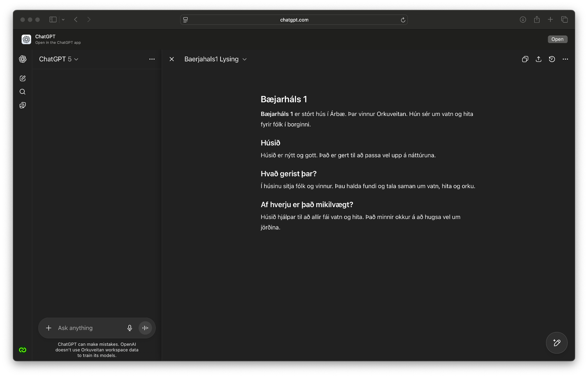Toggle the Safari sidebar button
588x377 pixels.
(53, 20)
